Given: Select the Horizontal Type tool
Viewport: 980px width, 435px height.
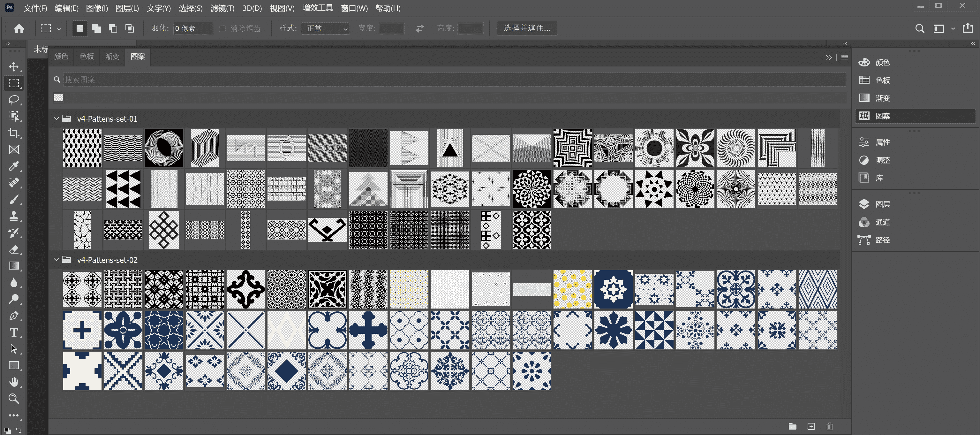Looking at the screenshot, I should click(14, 332).
